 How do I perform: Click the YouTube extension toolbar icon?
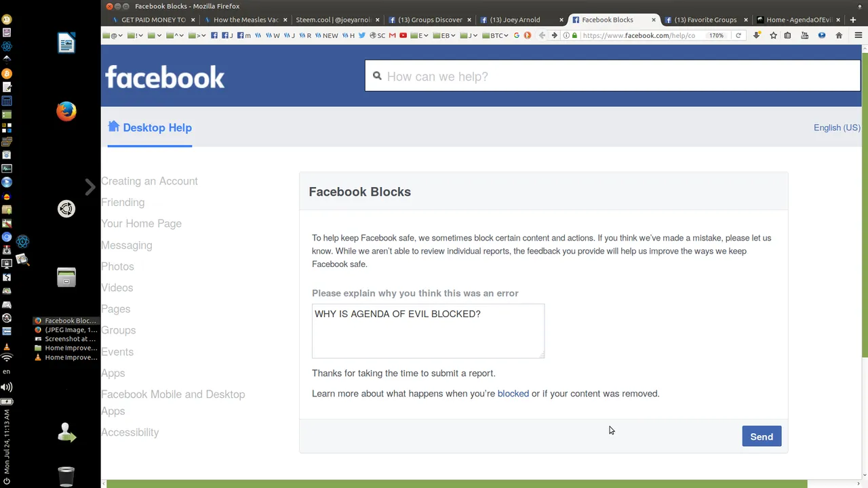click(x=804, y=35)
